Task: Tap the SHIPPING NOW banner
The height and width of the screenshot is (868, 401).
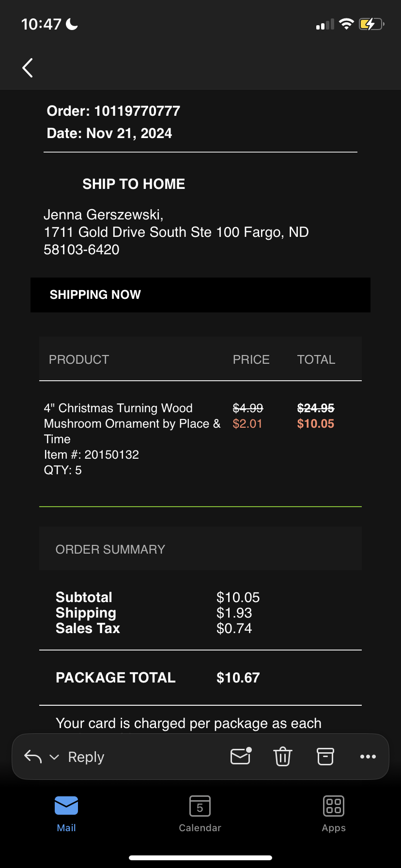Action: [x=200, y=295]
